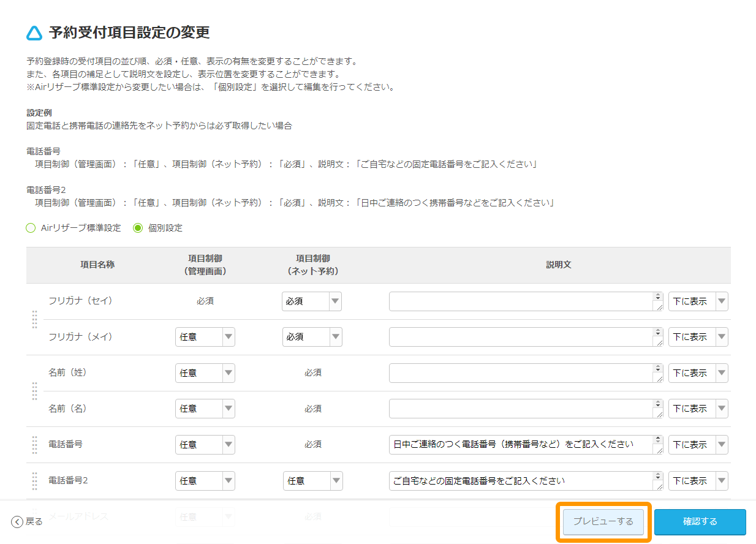756x544 pixels.
Task: Click the 確認する button
Action: [x=700, y=521]
